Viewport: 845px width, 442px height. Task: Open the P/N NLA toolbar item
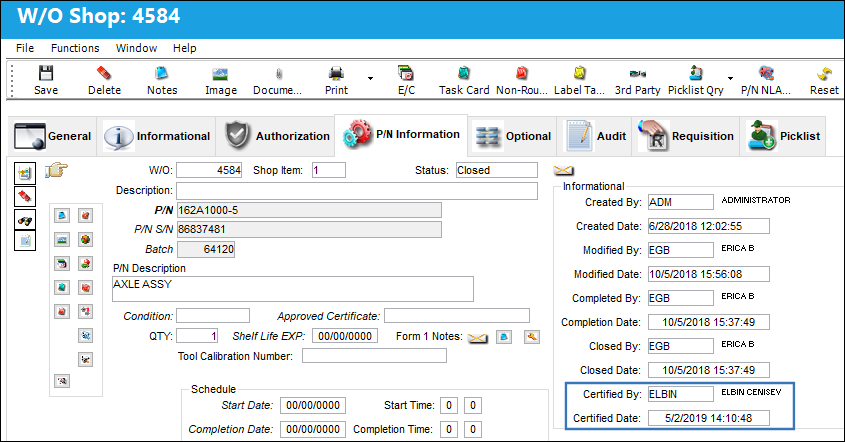[766, 80]
